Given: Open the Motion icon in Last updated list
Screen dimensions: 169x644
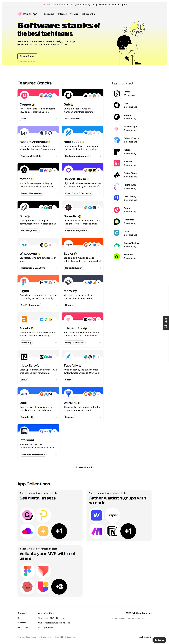Looking at the screenshot, I should point(117,117).
